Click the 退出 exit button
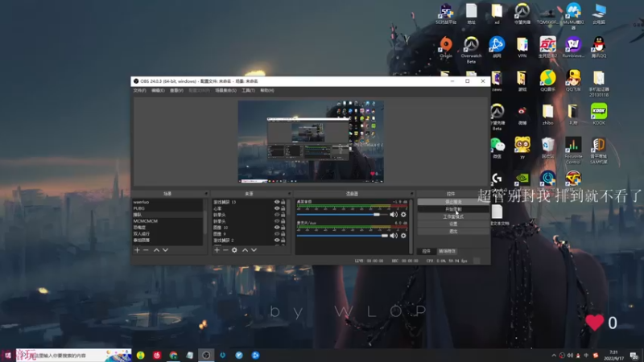Viewport: 644px width, 362px height. tap(453, 232)
